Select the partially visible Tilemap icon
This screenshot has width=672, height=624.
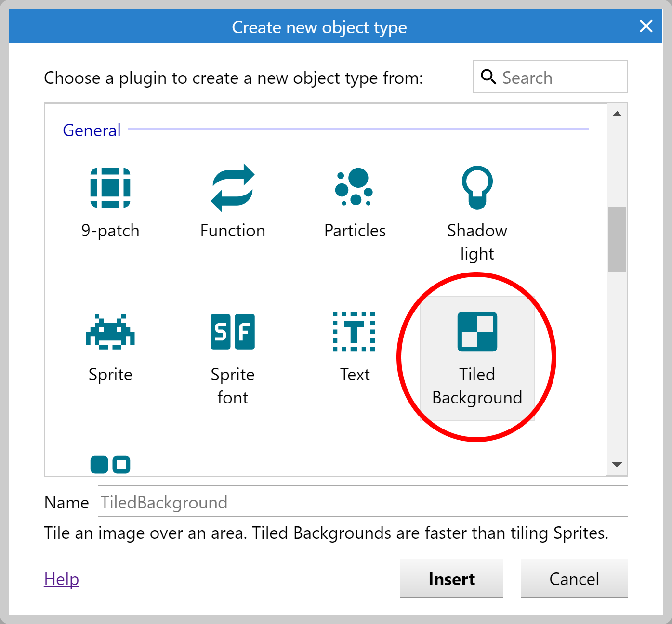tap(110, 464)
